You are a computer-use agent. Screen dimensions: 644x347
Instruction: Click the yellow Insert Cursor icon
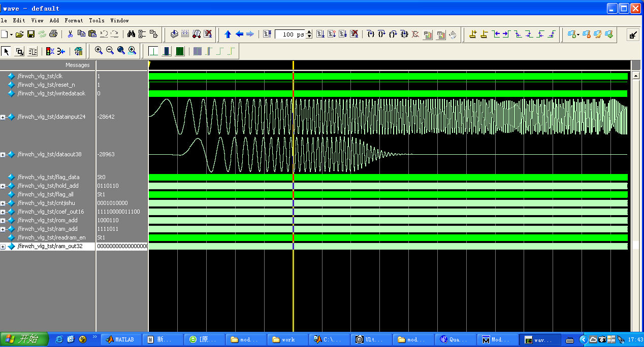point(473,34)
